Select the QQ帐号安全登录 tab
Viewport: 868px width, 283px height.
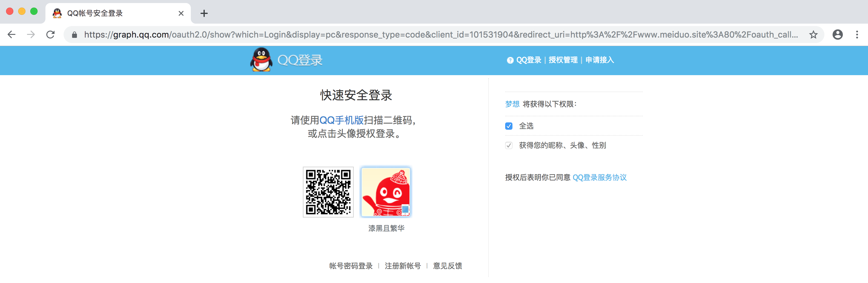(118, 14)
